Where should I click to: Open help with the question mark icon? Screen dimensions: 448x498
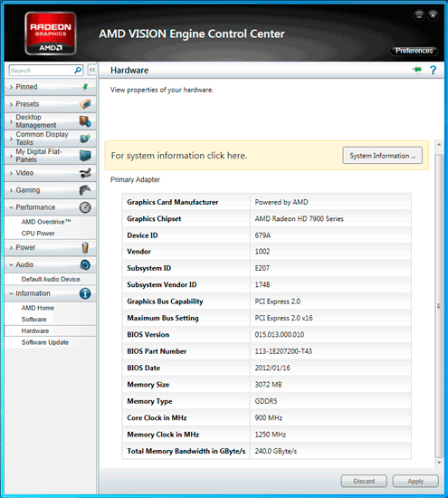(434, 70)
